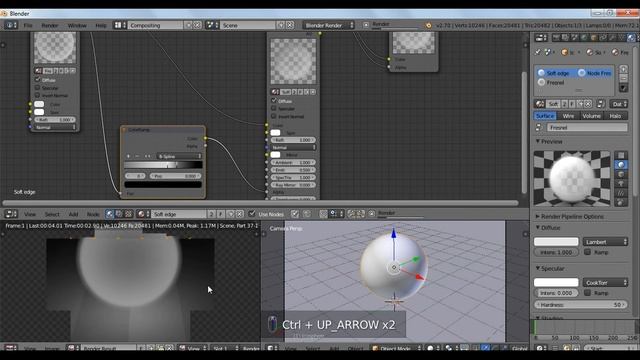Toggle Specular checkbox on Soft material node

tap(274, 108)
